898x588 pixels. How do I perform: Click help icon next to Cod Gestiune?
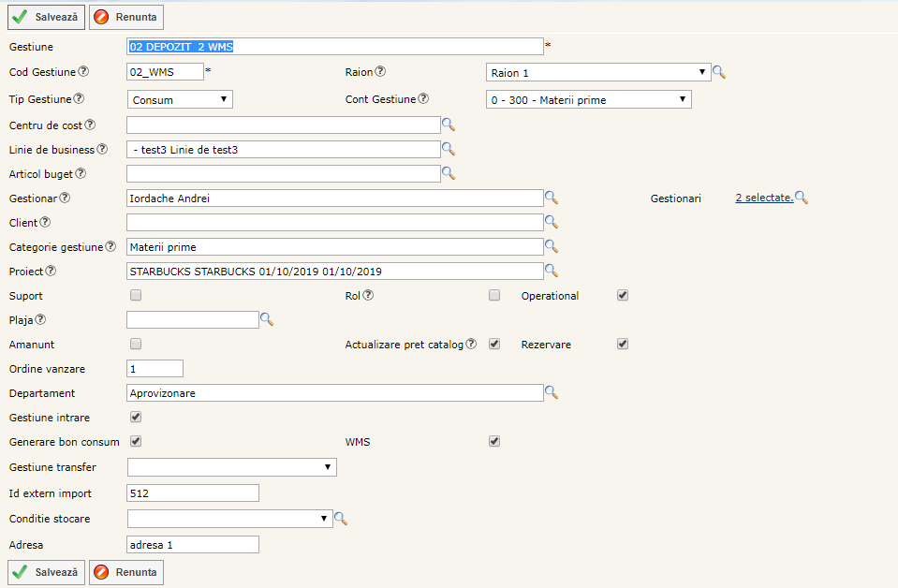click(83, 71)
